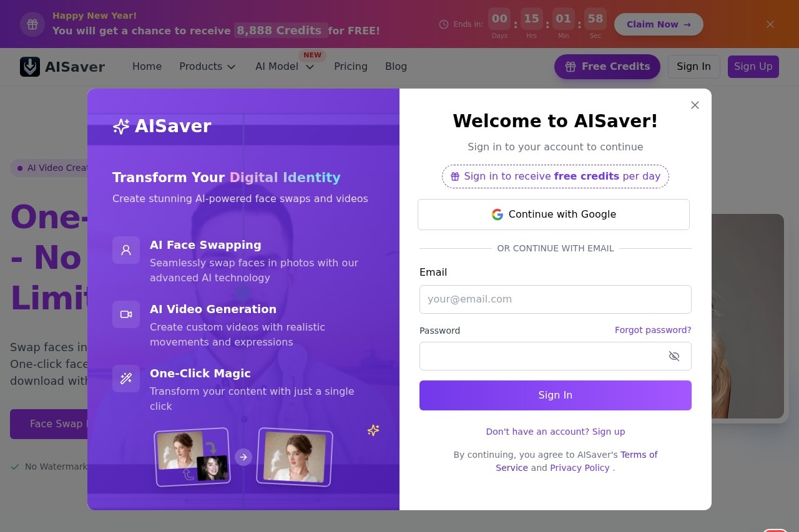Screen dimensions: 799x532
Task: Click the email address input field
Action: tap(555, 299)
